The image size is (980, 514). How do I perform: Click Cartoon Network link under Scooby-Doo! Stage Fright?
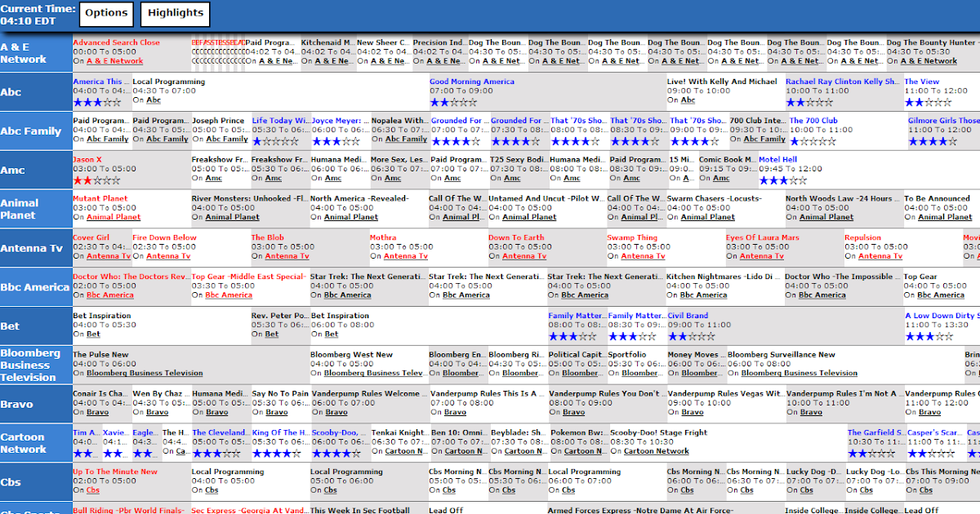[657, 451]
